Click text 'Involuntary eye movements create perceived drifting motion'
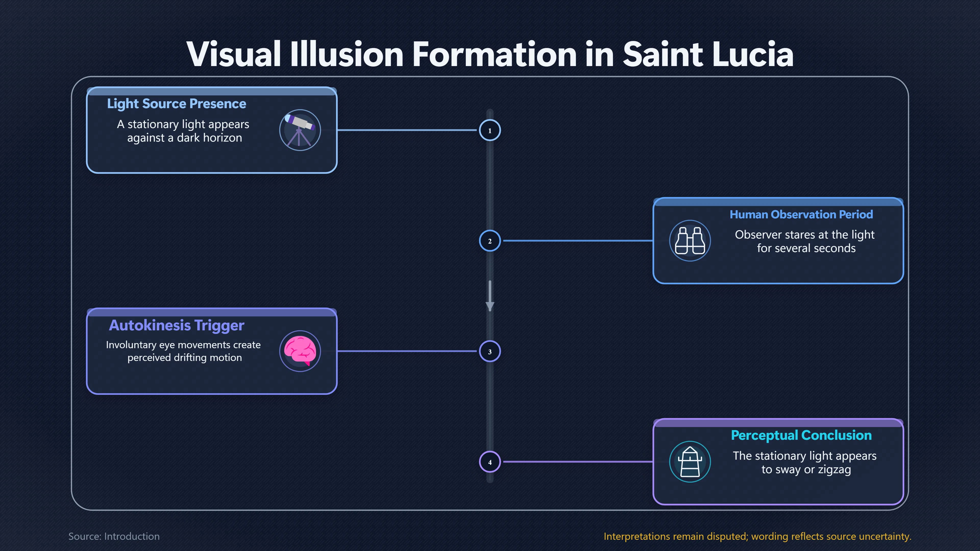The height and width of the screenshot is (551, 980). tap(183, 351)
